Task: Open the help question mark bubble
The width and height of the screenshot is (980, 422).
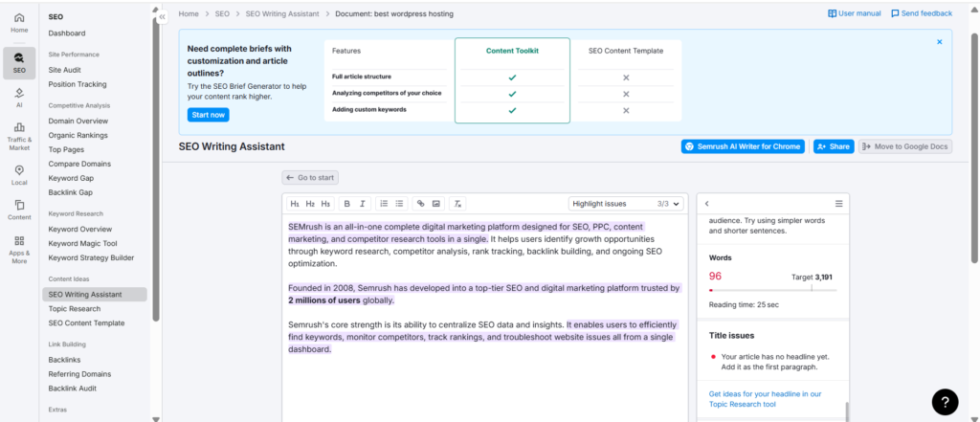Action: pos(945,401)
